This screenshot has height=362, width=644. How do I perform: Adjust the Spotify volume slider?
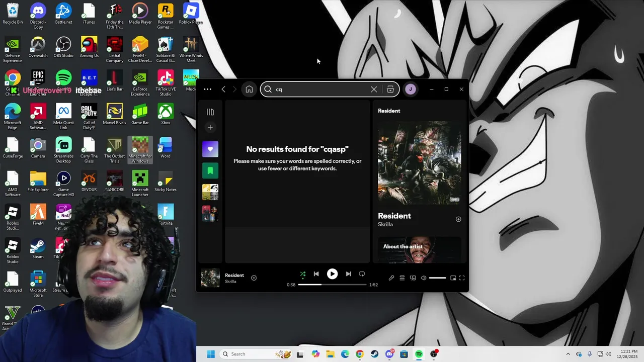[x=437, y=278]
